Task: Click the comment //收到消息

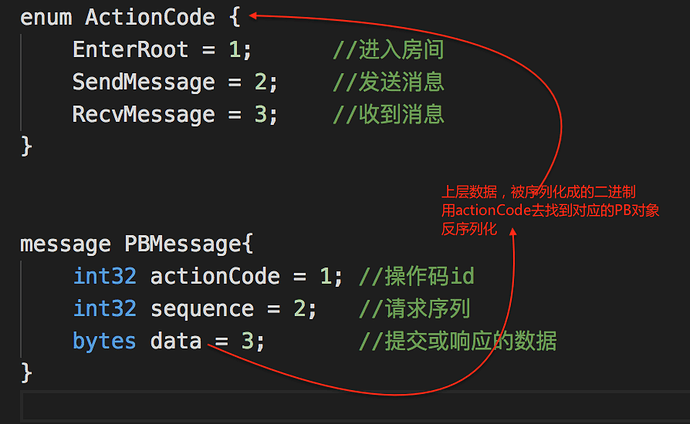Action: pyautogui.click(x=388, y=114)
